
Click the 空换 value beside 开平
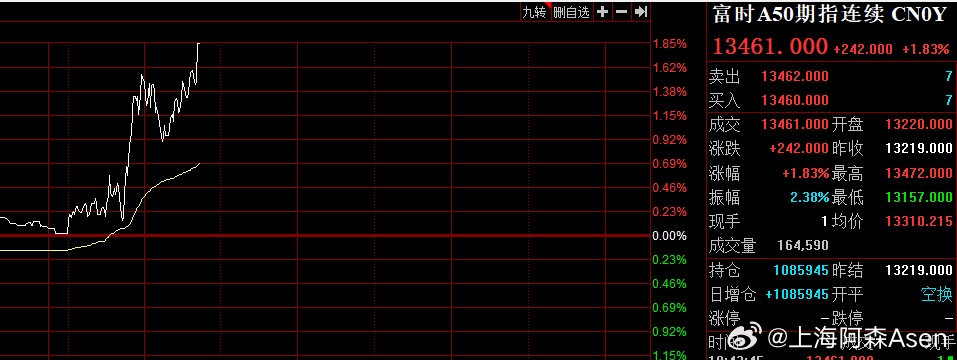click(936, 294)
